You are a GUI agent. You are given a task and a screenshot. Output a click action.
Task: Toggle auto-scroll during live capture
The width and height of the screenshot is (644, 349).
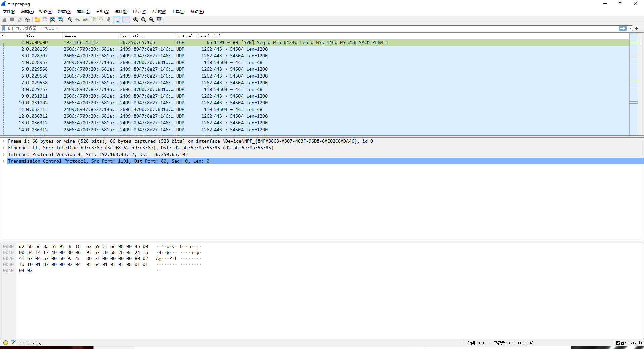[117, 20]
